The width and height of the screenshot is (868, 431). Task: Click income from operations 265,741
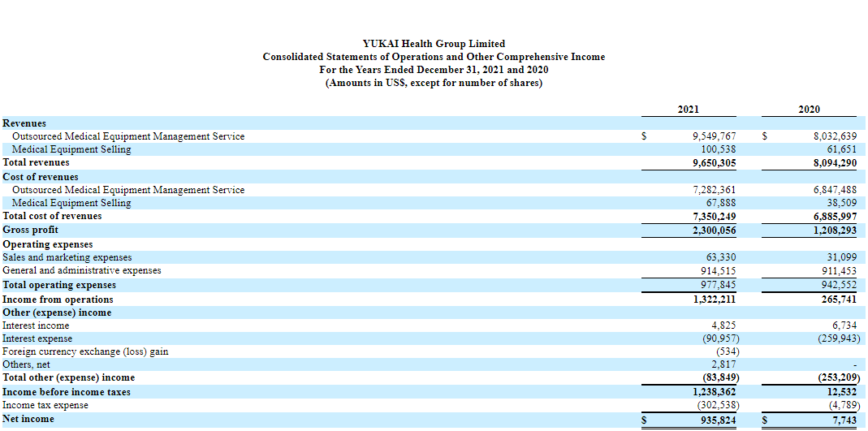(839, 300)
